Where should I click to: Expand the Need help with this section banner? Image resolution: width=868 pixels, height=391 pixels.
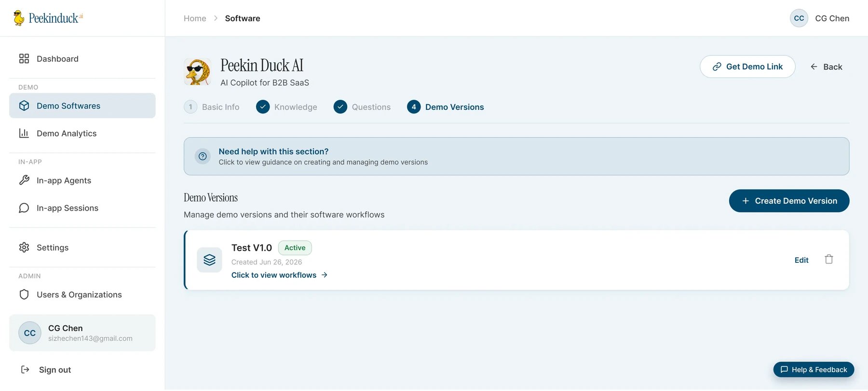point(516,156)
